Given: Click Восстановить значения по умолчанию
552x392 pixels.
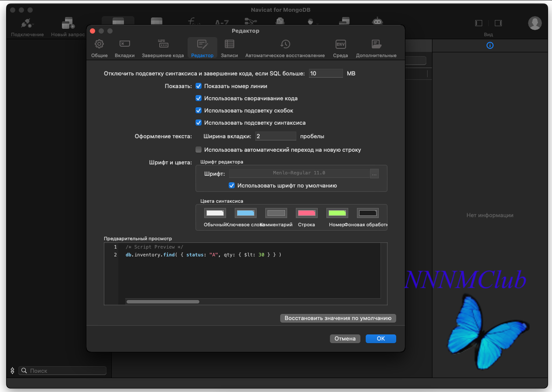Looking at the screenshot, I should pos(338,318).
